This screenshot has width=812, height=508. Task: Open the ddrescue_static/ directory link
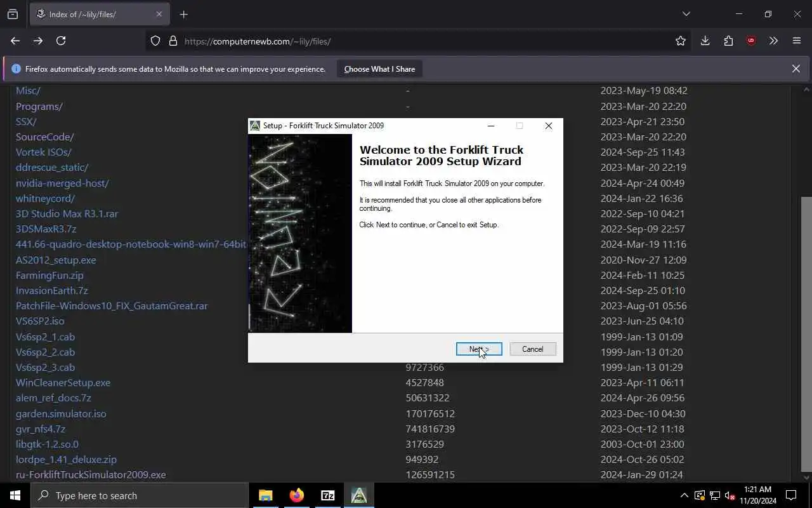[x=52, y=168]
